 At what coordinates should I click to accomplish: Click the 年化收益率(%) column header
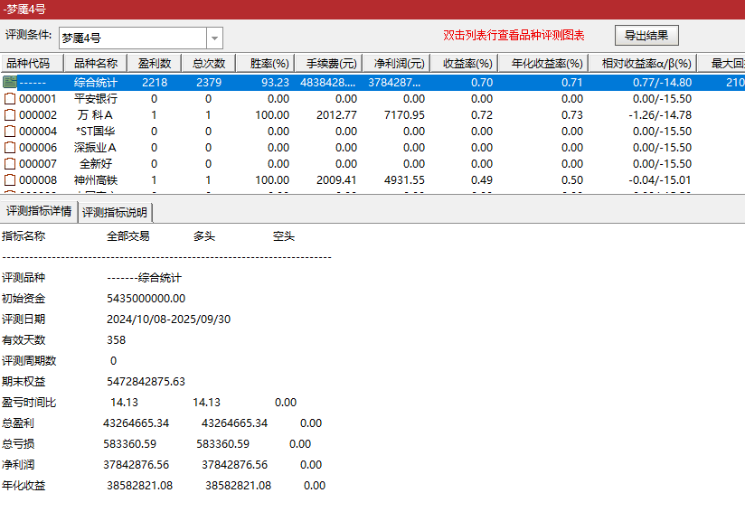pyautogui.click(x=544, y=63)
